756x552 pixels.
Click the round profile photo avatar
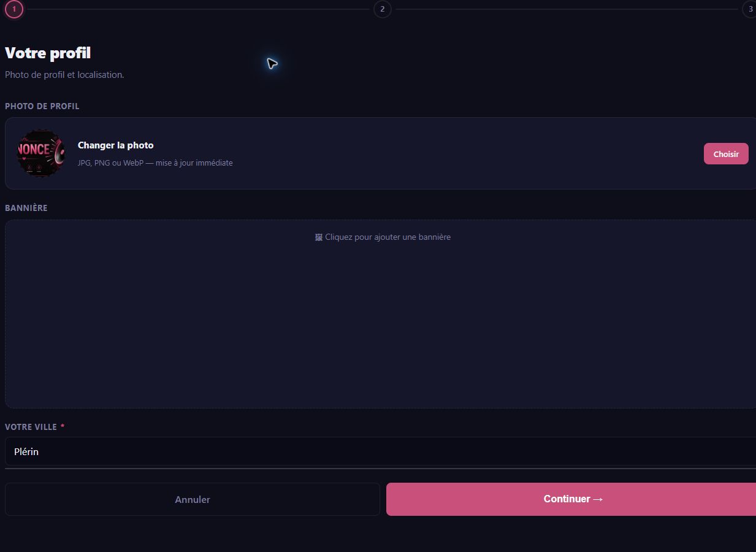point(41,153)
